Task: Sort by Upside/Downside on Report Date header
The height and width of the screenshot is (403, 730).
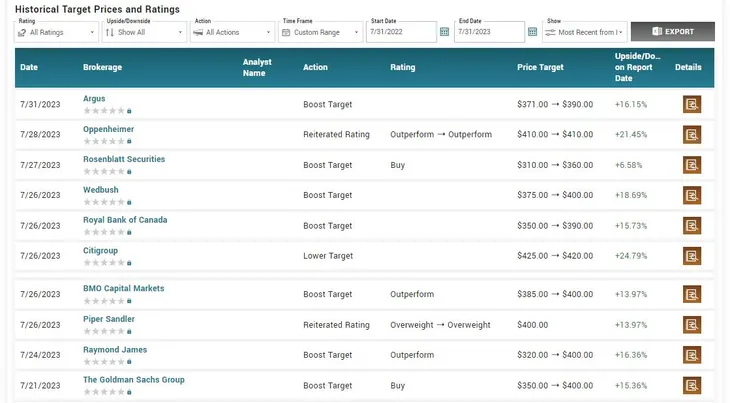Action: (x=637, y=67)
